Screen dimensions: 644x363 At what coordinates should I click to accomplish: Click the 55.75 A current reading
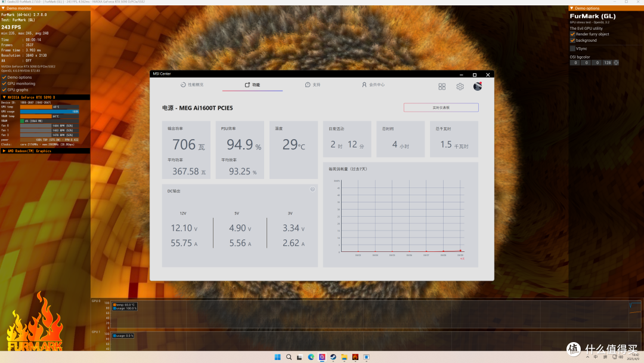pos(184,244)
